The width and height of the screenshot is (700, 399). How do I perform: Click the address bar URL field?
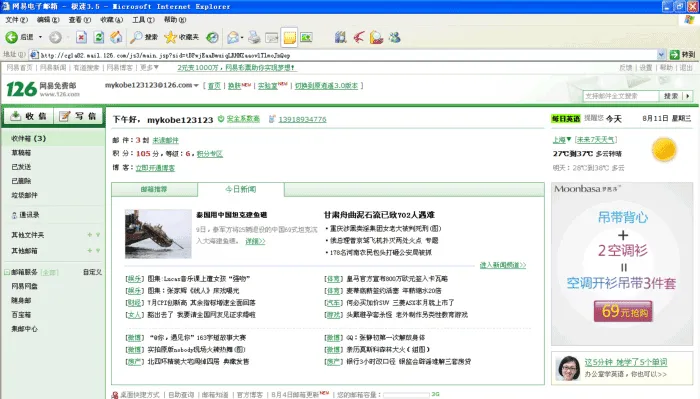point(348,55)
